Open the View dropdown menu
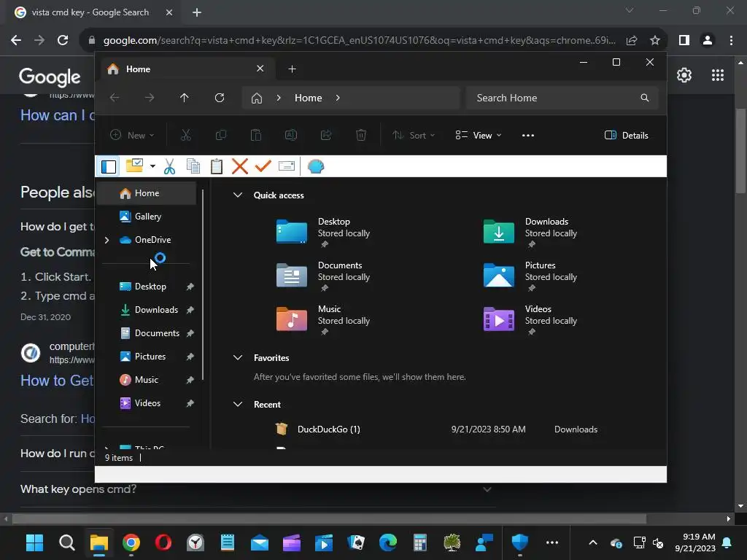 click(479, 135)
